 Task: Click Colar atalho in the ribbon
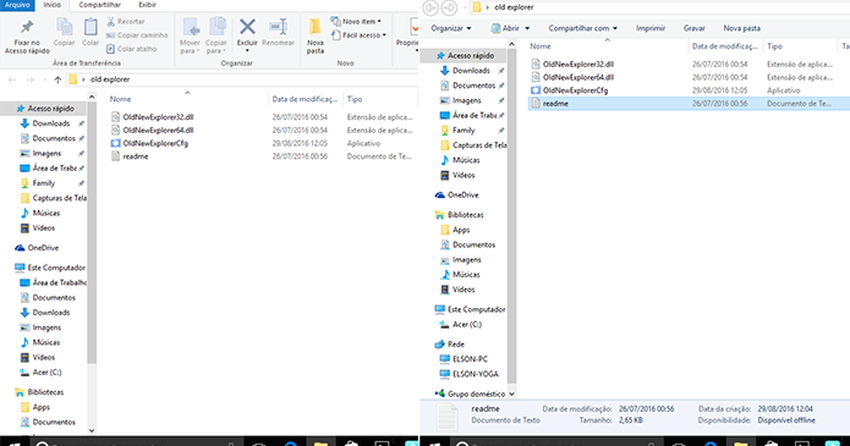(x=131, y=49)
